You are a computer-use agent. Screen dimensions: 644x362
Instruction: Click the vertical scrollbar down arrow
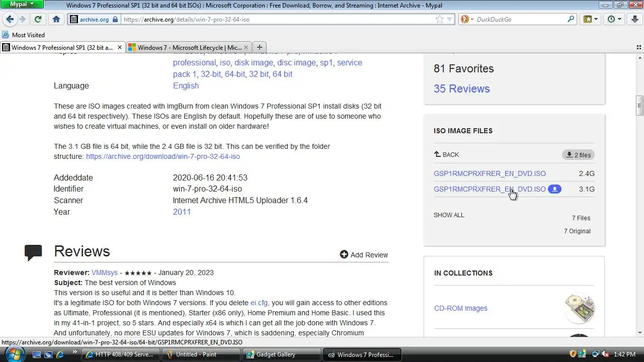click(x=640, y=332)
